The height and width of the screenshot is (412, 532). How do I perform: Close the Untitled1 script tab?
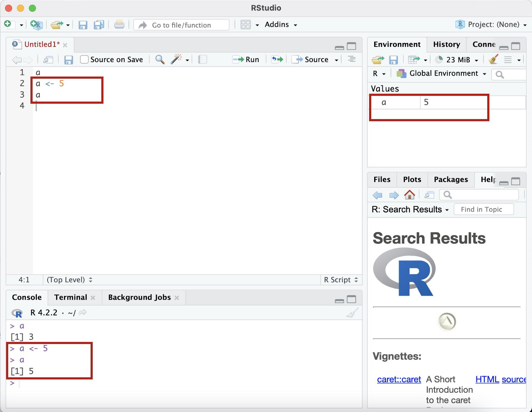coord(65,45)
